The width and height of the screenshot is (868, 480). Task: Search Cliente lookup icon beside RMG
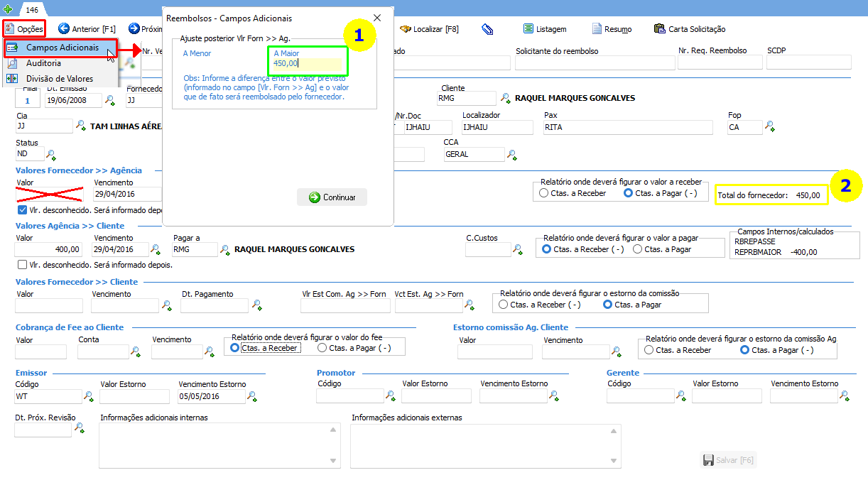(505, 98)
